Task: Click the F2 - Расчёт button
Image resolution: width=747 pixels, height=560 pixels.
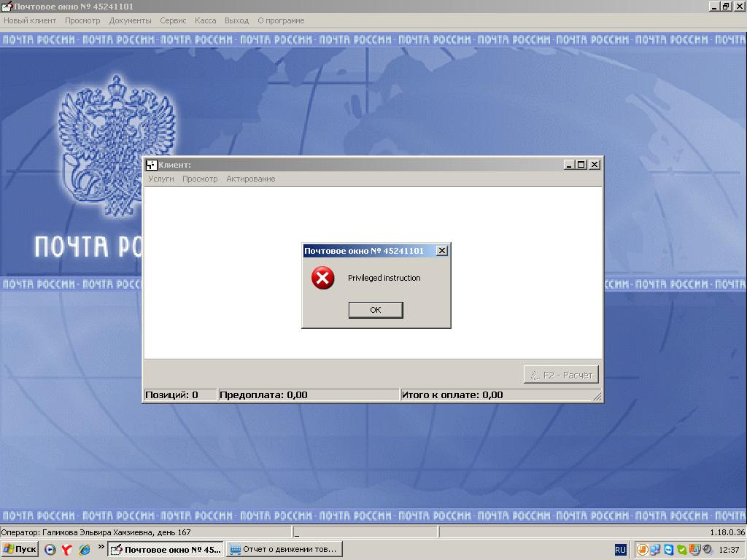Action: coord(561,375)
